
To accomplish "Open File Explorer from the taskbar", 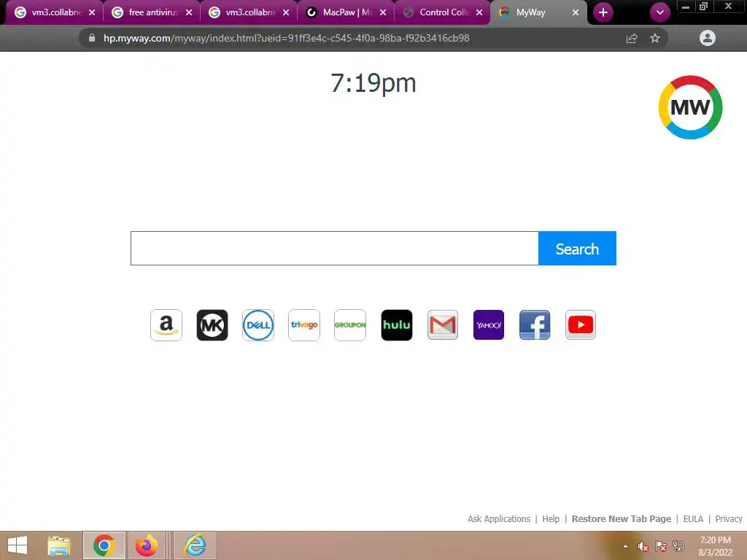I will (59, 545).
